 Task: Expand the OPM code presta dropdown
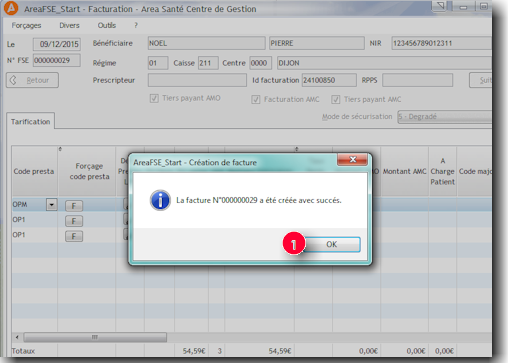tap(52, 204)
